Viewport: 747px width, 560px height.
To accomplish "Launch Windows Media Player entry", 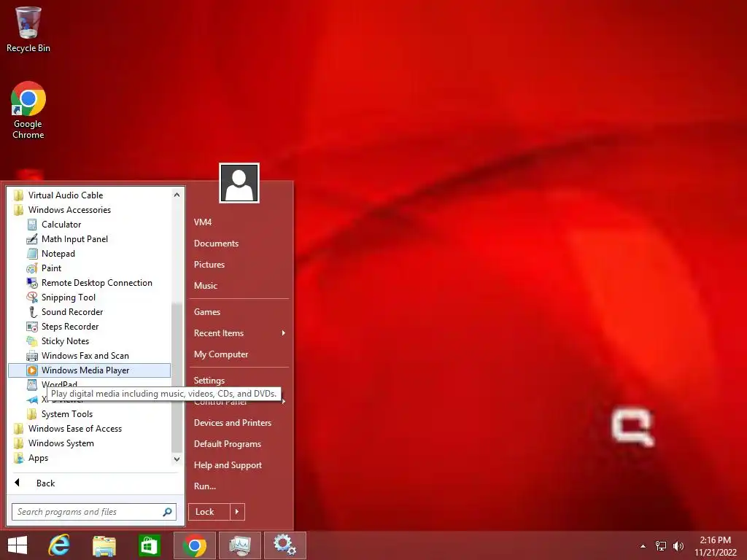I will pos(90,370).
